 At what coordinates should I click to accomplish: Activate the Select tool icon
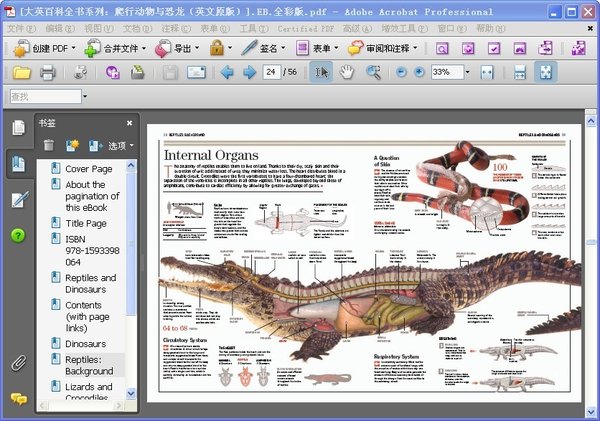(x=321, y=72)
